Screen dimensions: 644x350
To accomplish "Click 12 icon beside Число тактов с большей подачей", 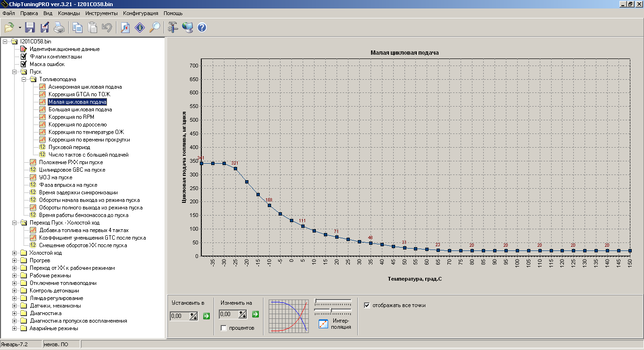I will 42,155.
